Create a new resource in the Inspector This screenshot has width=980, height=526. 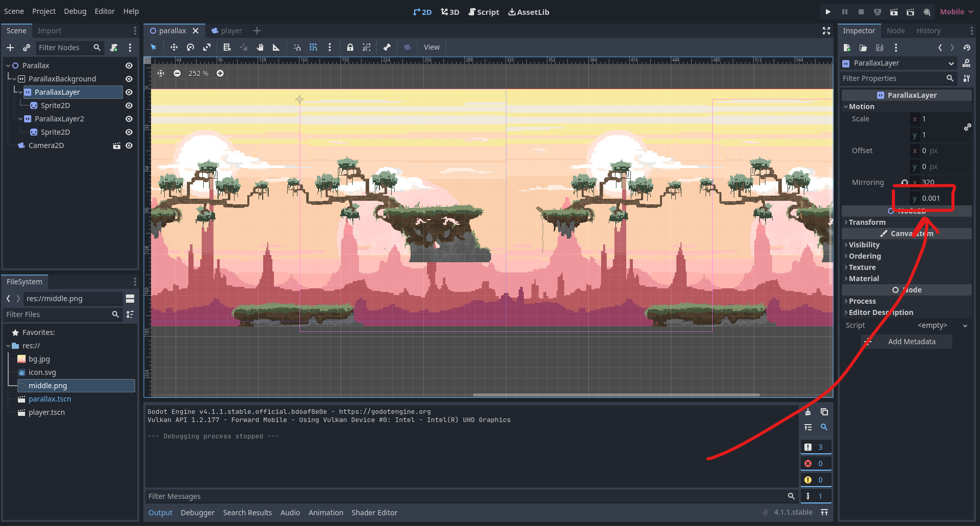(x=848, y=48)
